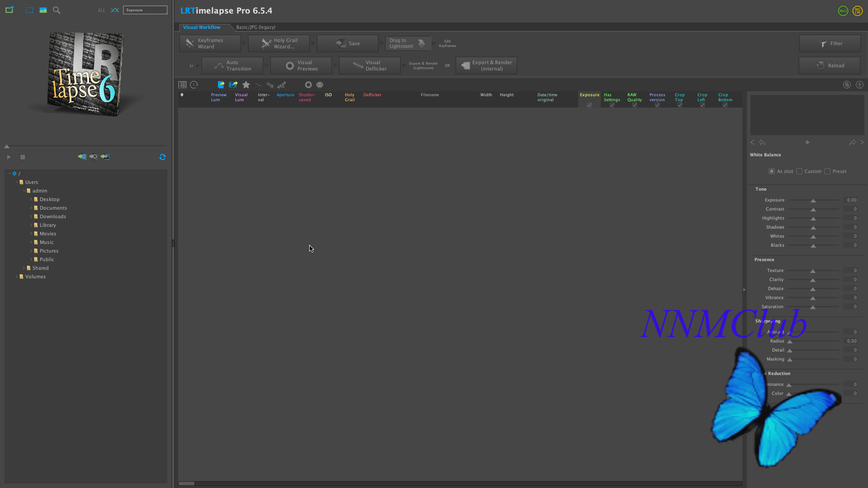Image resolution: width=868 pixels, height=488 pixels.
Task: Click the redo curved arrow under preview
Action: coord(853,142)
